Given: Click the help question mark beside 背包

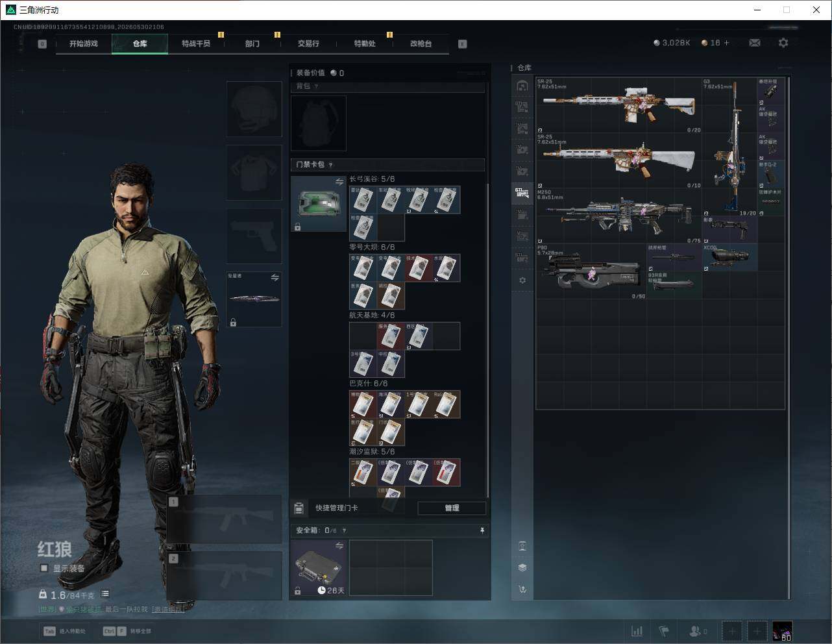Looking at the screenshot, I should pos(317,86).
